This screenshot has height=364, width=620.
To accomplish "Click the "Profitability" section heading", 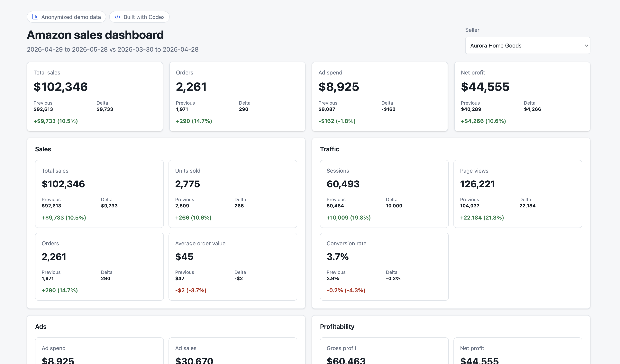I will tap(337, 327).
